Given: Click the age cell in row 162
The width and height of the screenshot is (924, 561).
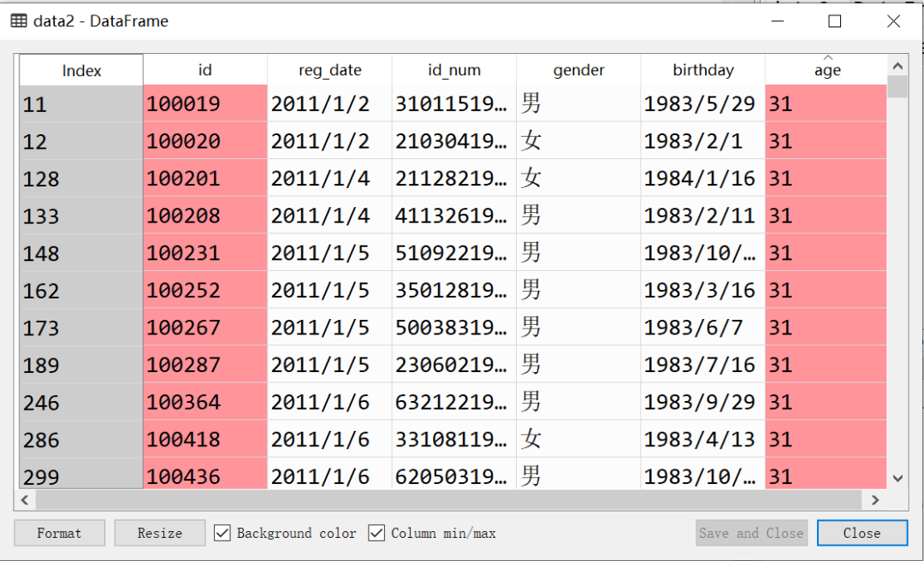Looking at the screenshot, I should (826, 290).
